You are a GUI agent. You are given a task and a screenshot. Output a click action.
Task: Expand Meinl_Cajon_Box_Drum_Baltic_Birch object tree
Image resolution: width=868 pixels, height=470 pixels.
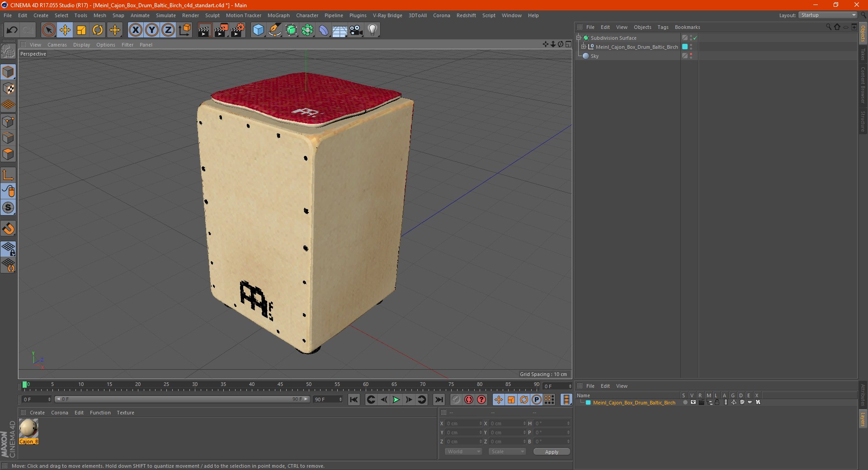(584, 47)
